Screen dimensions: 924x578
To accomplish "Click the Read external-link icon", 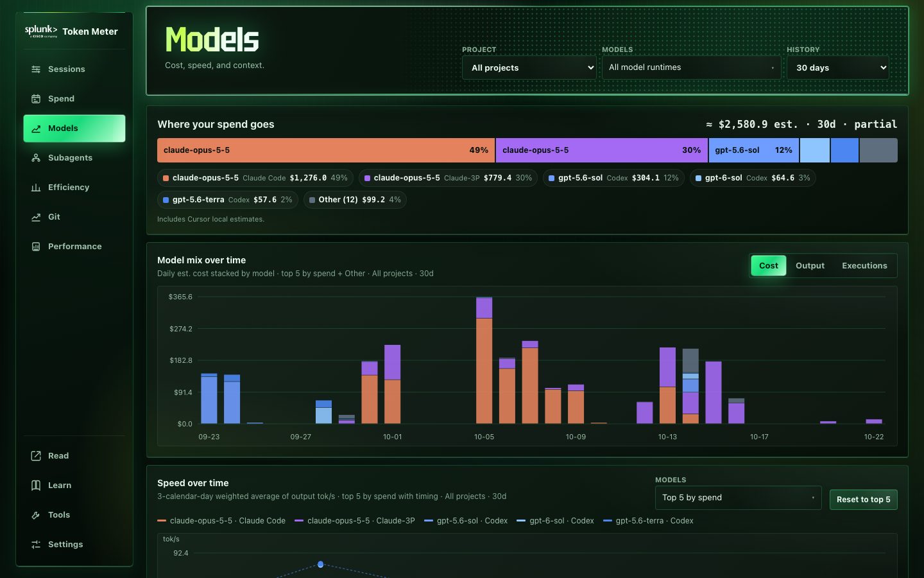I will [x=36, y=456].
